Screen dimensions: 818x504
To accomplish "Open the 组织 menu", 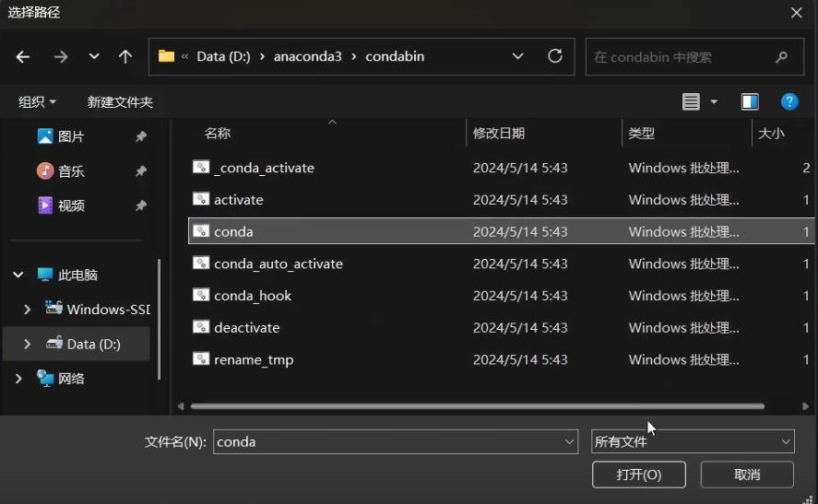I will pos(37,101).
